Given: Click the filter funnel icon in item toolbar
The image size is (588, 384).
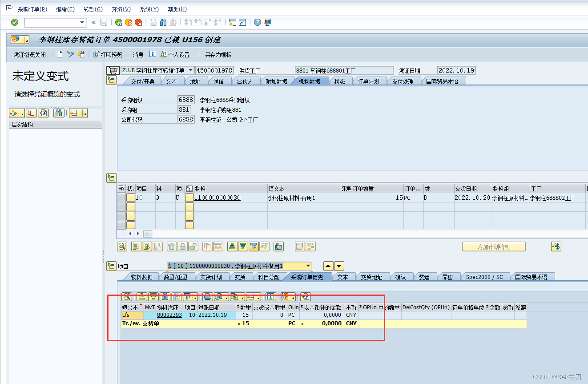Looking at the screenshot, I should [x=254, y=246].
